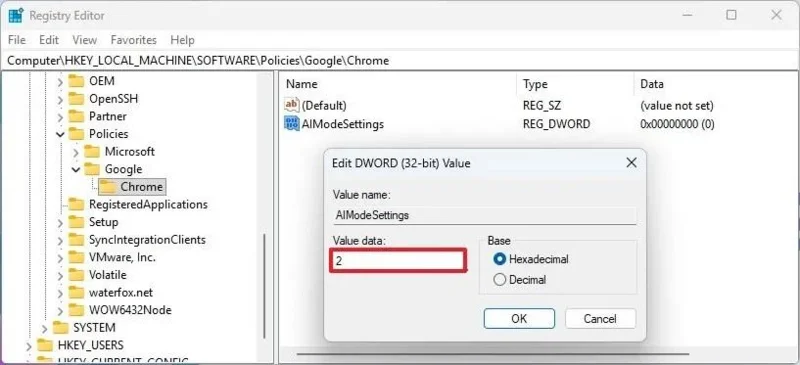800x365 pixels.
Task: Open the Edit menu
Action: [x=49, y=40]
